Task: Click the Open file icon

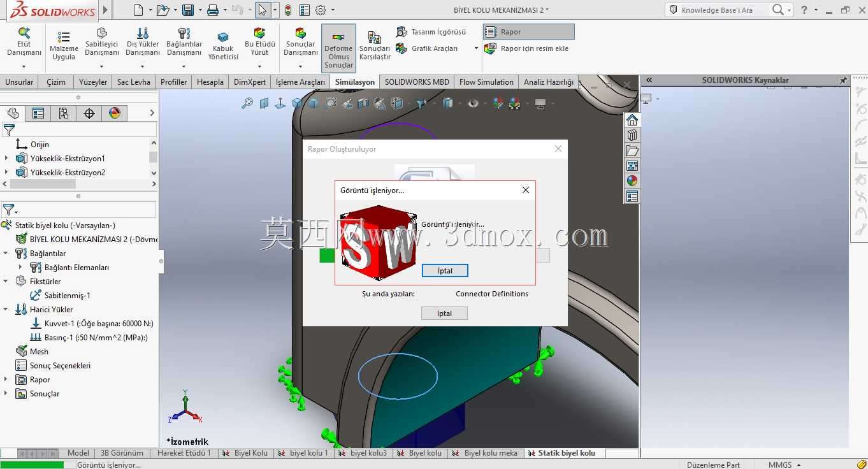Action: click(x=163, y=10)
